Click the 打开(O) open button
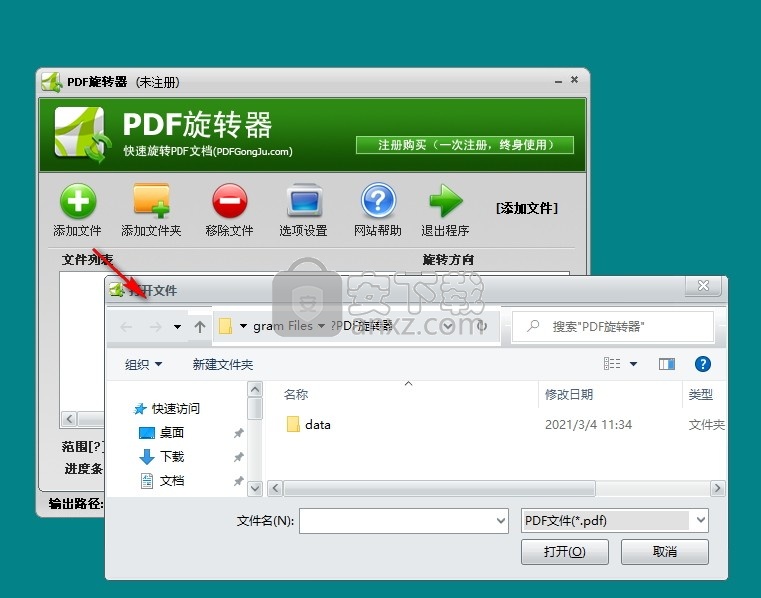Image resolution: width=761 pixels, height=598 pixels. (x=564, y=551)
